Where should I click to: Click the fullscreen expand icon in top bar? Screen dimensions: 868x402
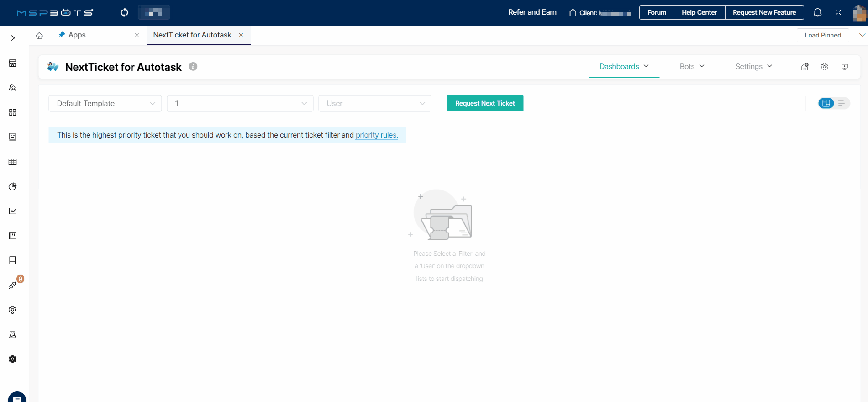click(x=838, y=12)
